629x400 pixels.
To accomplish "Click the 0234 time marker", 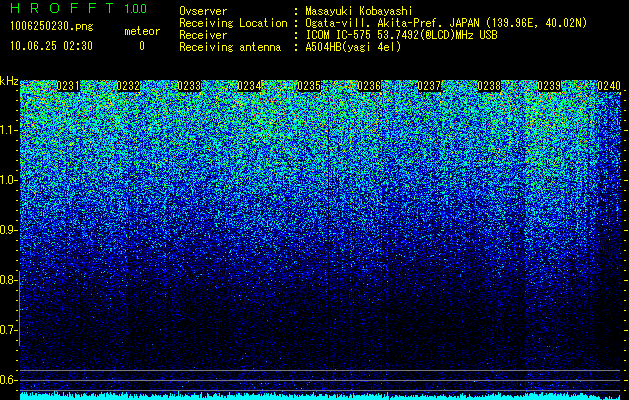I will coord(249,86).
